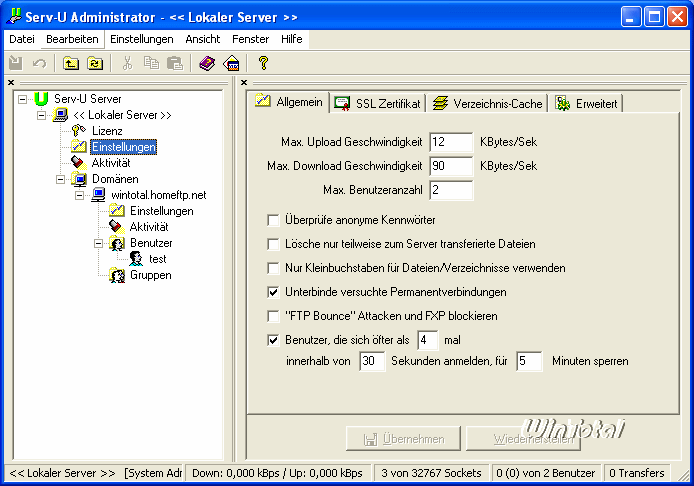Click the '0 Transfers' status bar entry
This screenshot has width=694, height=486.
pyautogui.click(x=636, y=473)
